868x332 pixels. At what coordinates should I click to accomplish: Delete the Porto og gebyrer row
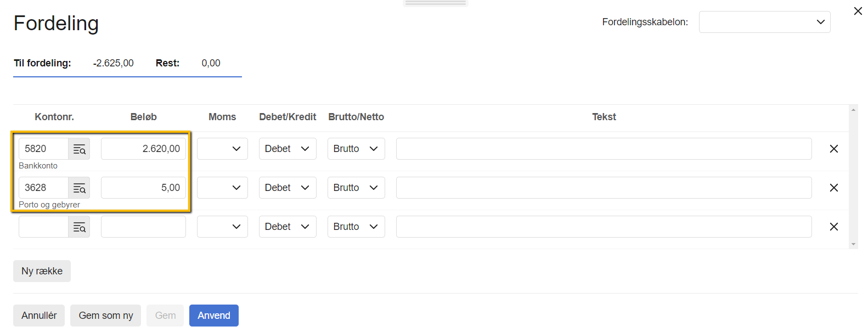[833, 188]
